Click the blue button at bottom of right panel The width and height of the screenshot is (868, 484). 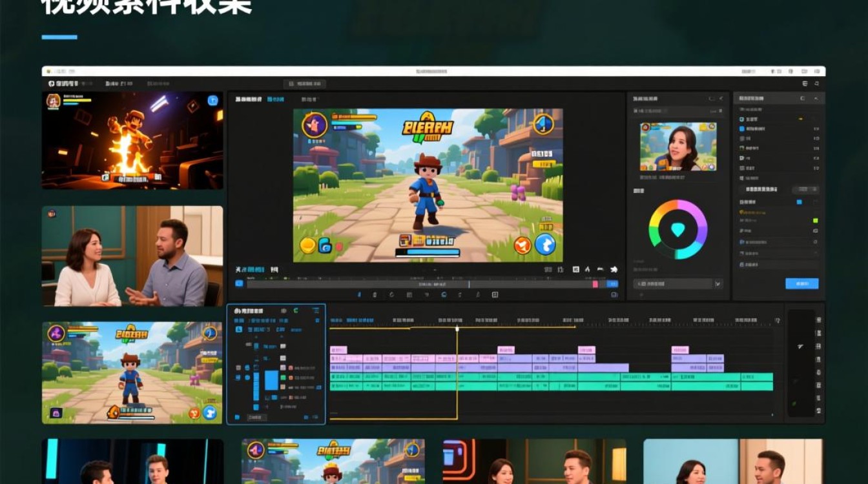pos(801,283)
